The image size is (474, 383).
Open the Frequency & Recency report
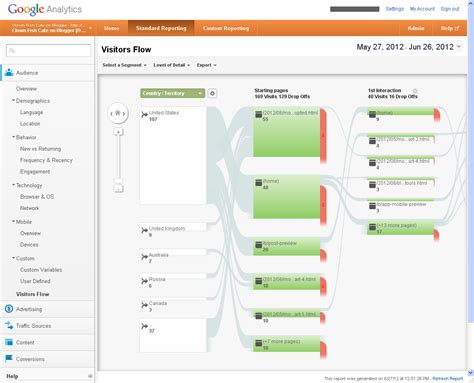(46, 160)
